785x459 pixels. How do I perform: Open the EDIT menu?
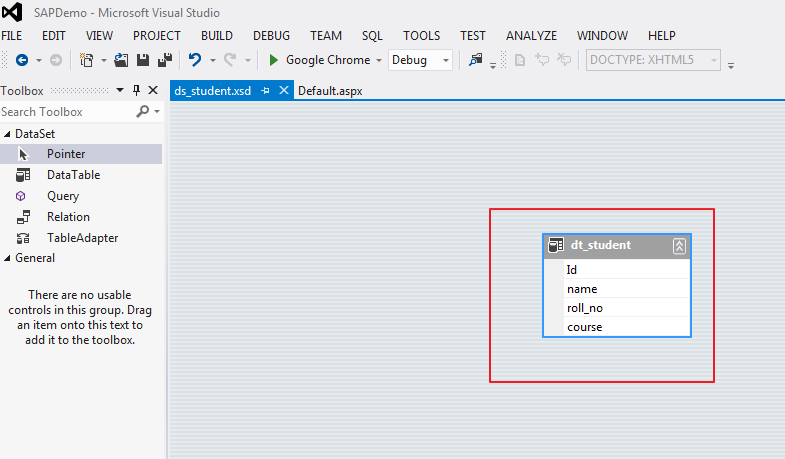click(54, 36)
